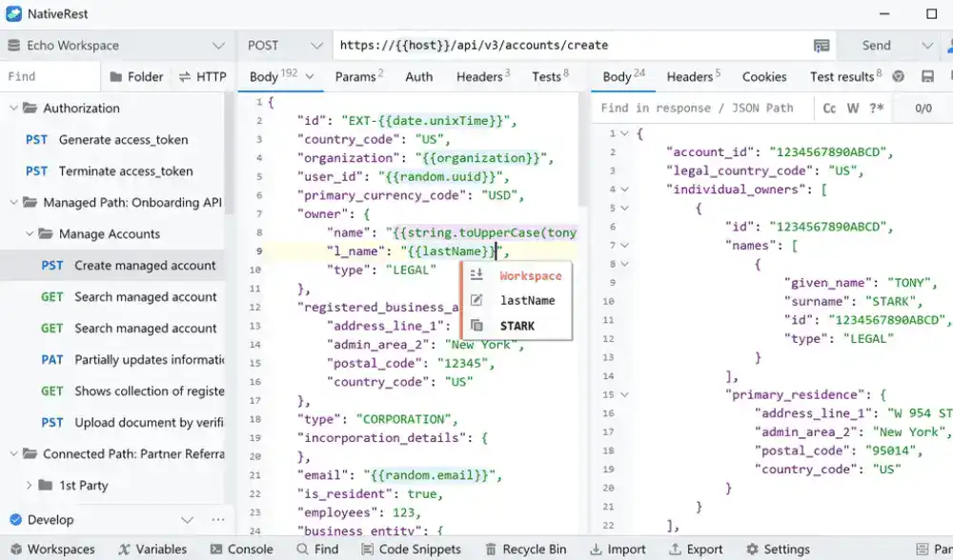This screenshot has width=953, height=560.
Task: Click the URL preview icon beside Send
Action: click(x=821, y=46)
